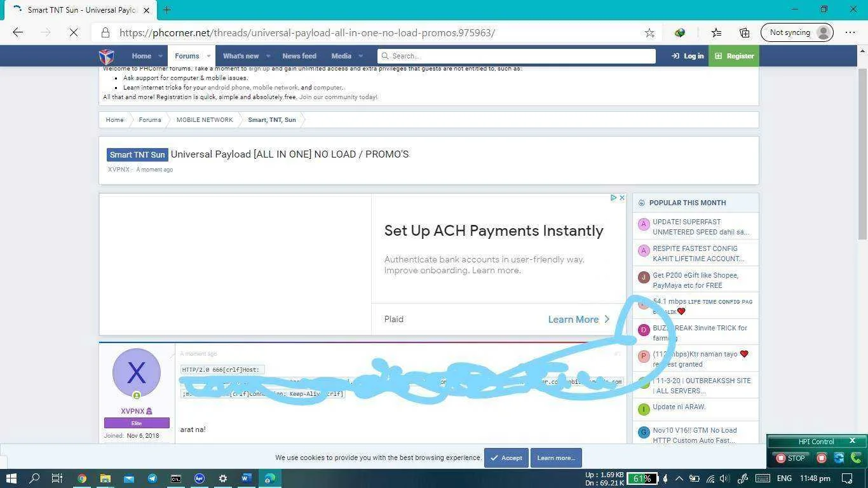This screenshot has width=868, height=488.
Task: Open the 11:48 pm clock in the taskbar
Action: [x=815, y=478]
